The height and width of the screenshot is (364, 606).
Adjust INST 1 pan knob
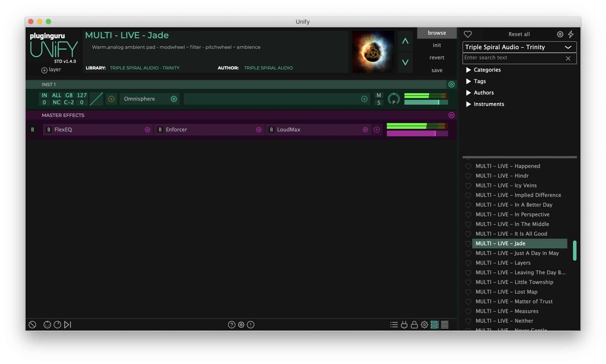click(393, 99)
